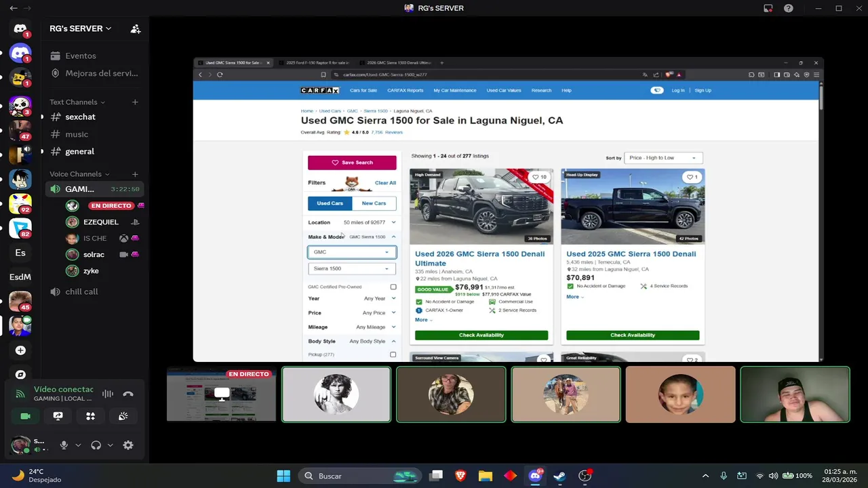Open the sexchat text channel

pyautogui.click(x=95, y=117)
